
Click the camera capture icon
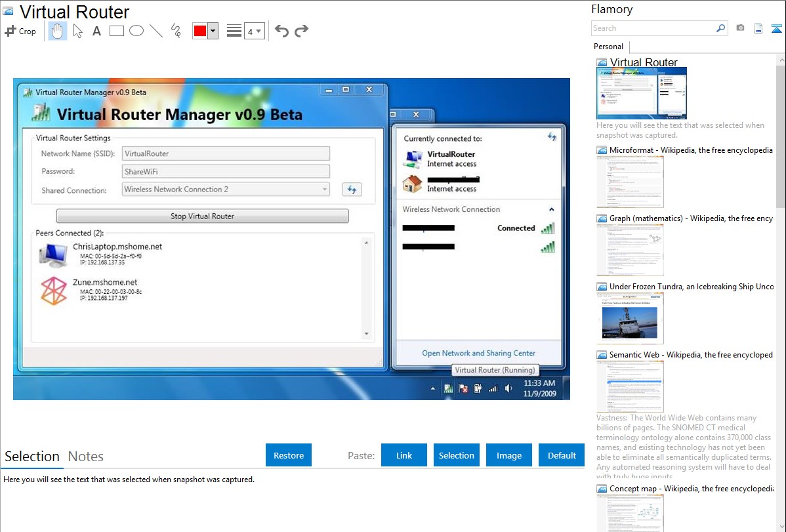(x=740, y=28)
